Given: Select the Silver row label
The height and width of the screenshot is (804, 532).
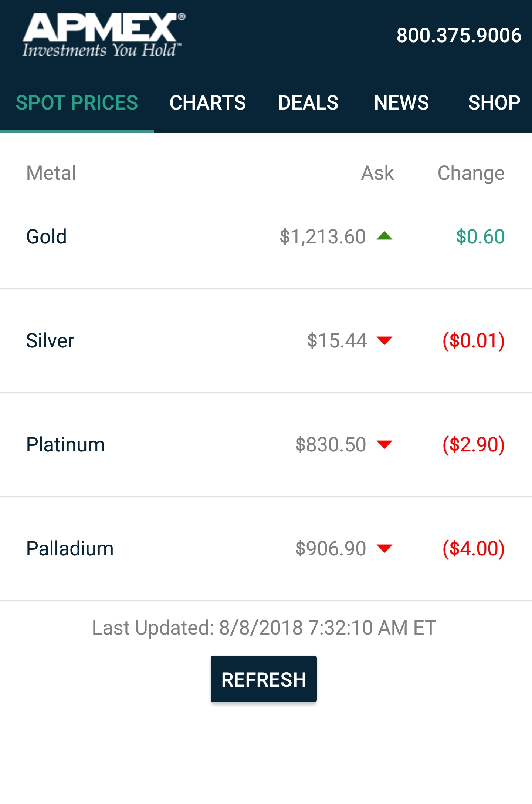Looking at the screenshot, I should 50,340.
